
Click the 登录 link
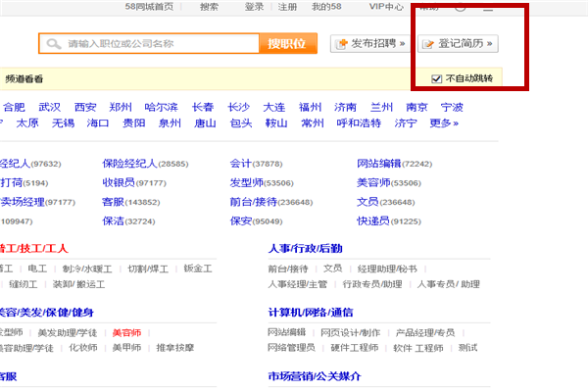254,7
